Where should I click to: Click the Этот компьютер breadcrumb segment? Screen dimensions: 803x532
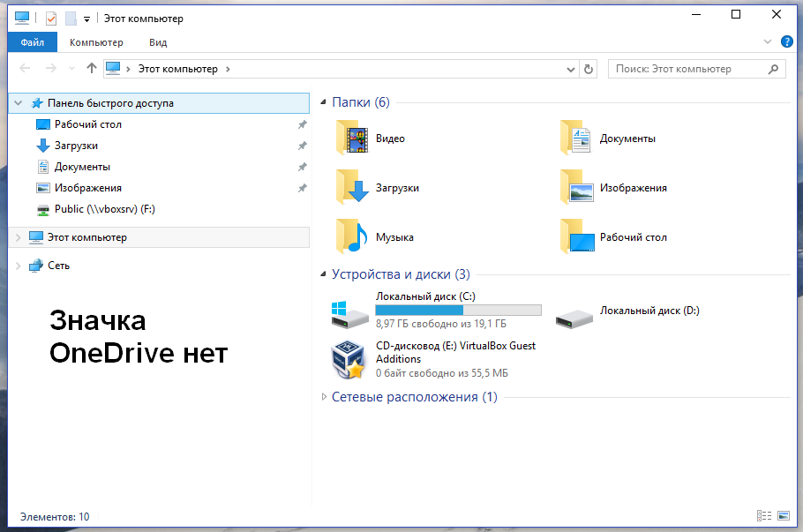[x=177, y=69]
